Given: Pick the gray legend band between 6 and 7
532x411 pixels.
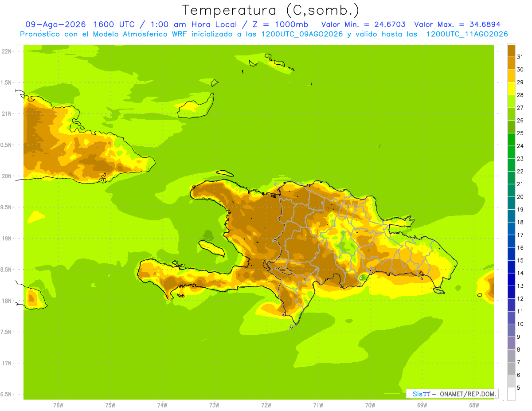Looking at the screenshot, I should pyautogui.click(x=511, y=368).
